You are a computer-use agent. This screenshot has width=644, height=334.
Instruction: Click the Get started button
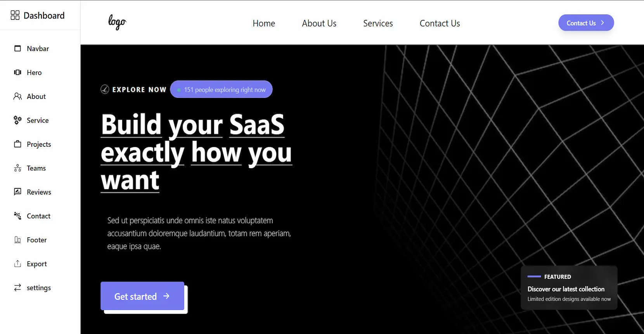pyautogui.click(x=142, y=296)
